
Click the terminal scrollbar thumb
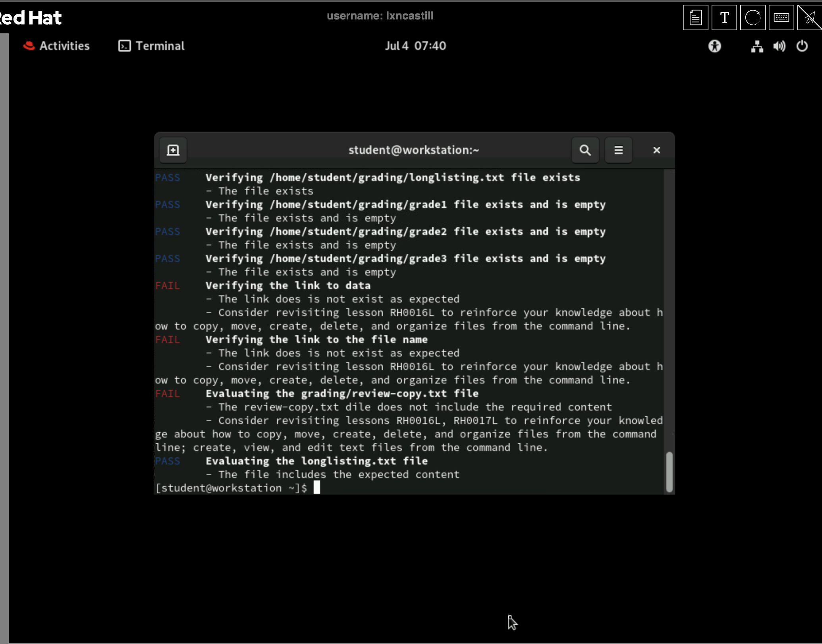click(x=669, y=471)
